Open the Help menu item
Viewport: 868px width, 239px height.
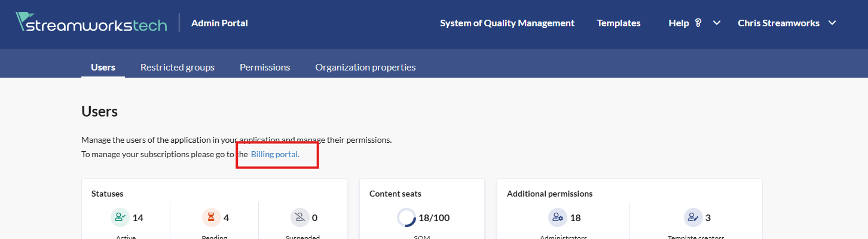click(x=678, y=23)
